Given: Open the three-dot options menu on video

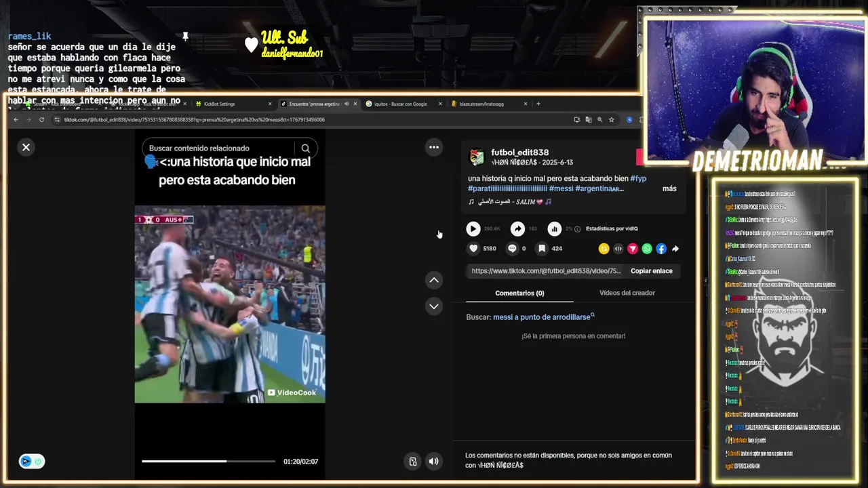Looking at the screenshot, I should [434, 147].
